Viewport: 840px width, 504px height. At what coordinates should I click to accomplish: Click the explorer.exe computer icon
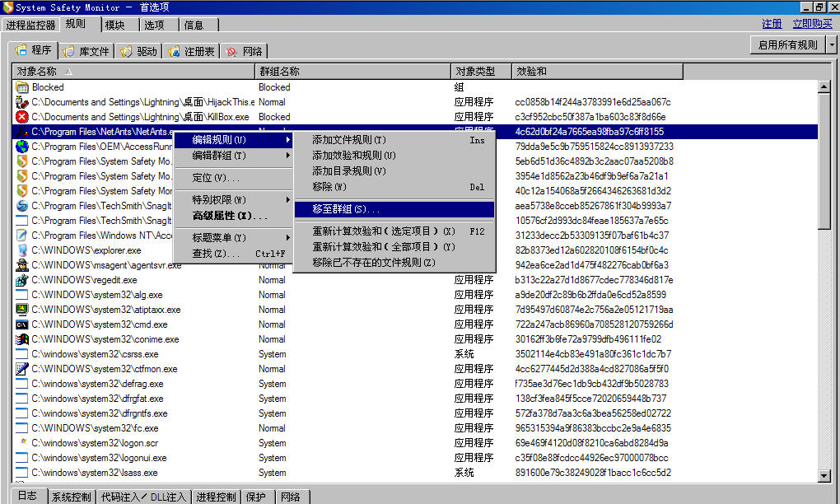(x=22, y=250)
